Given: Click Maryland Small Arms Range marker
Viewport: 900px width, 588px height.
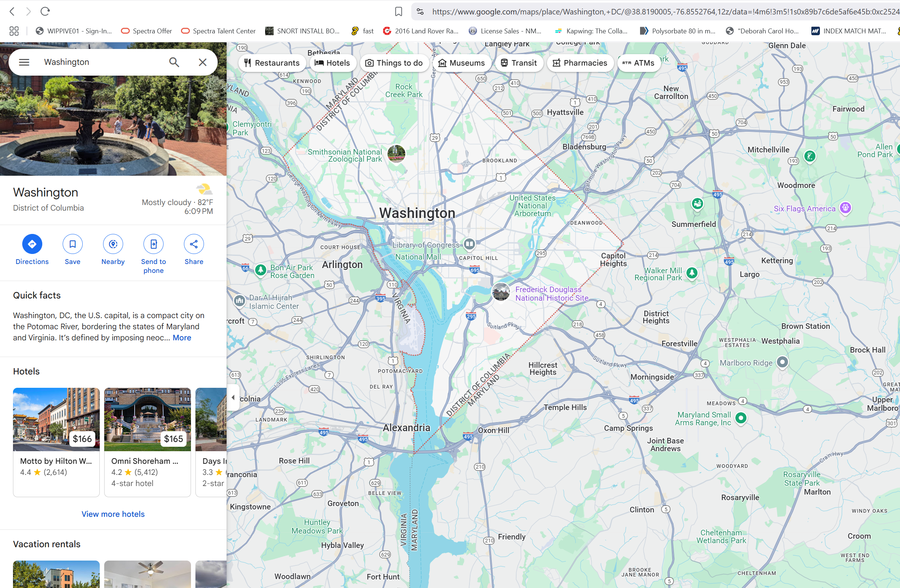Looking at the screenshot, I should pos(741,418).
